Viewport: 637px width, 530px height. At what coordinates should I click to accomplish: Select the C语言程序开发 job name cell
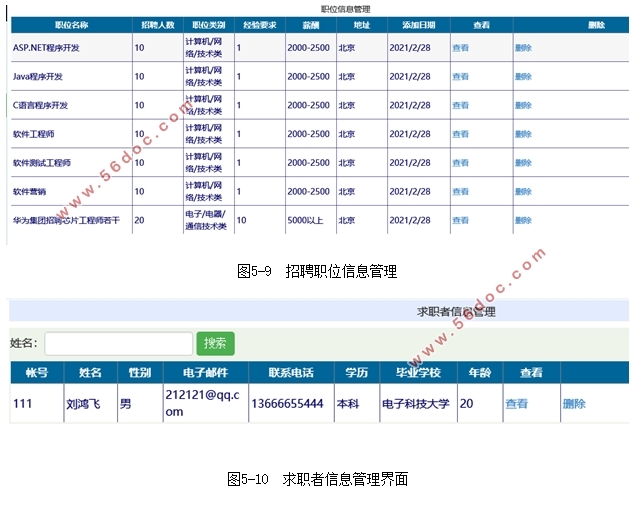click(x=72, y=106)
